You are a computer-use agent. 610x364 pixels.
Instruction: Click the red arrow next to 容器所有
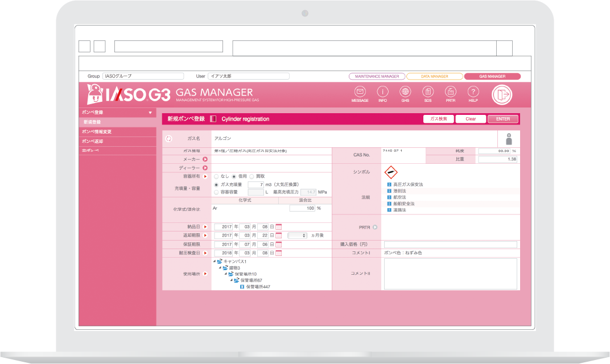(205, 176)
